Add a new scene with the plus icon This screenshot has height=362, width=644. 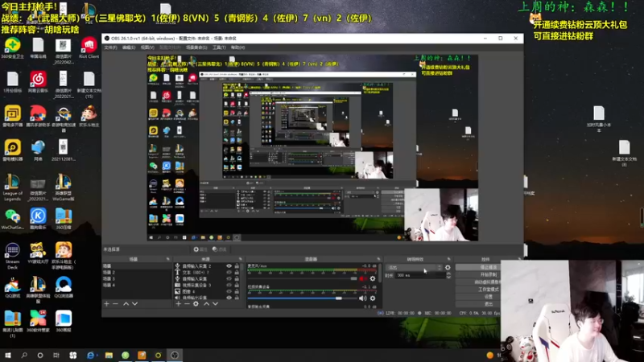point(107,304)
